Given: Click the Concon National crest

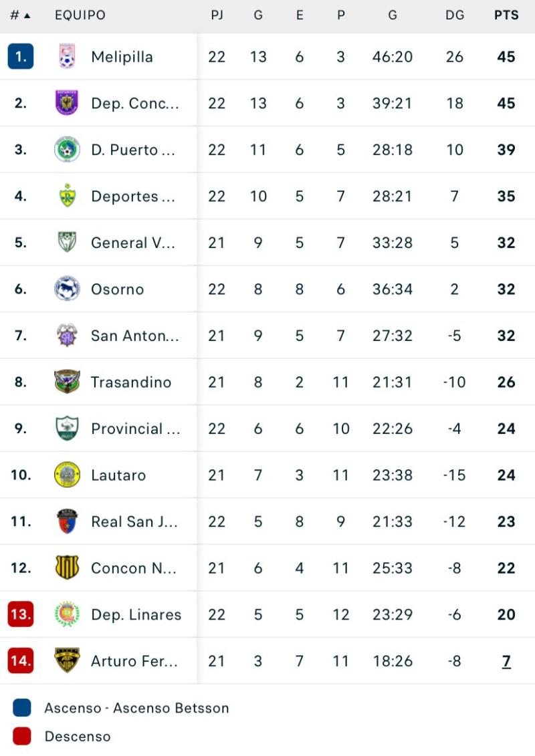Looking at the screenshot, I should tap(67, 568).
